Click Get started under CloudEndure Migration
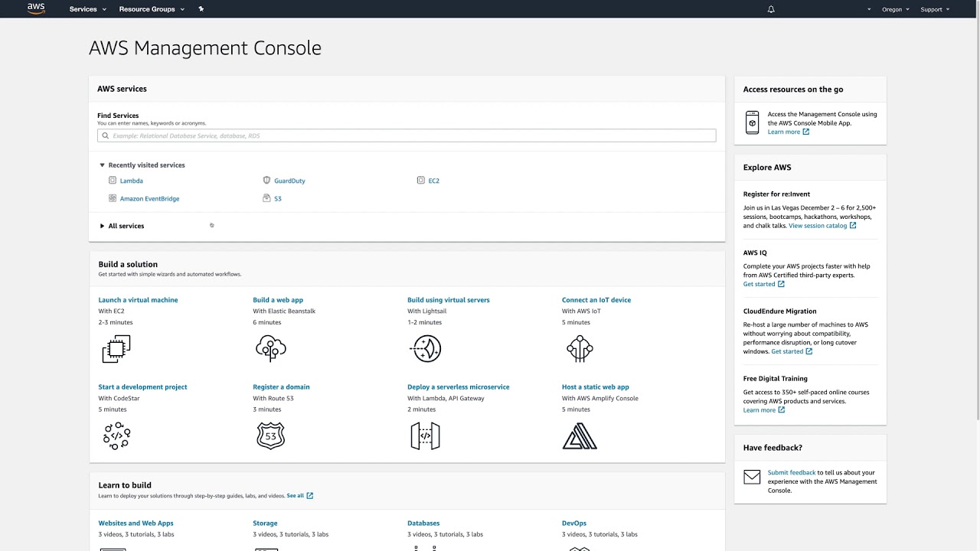This screenshot has width=980, height=551. (787, 351)
